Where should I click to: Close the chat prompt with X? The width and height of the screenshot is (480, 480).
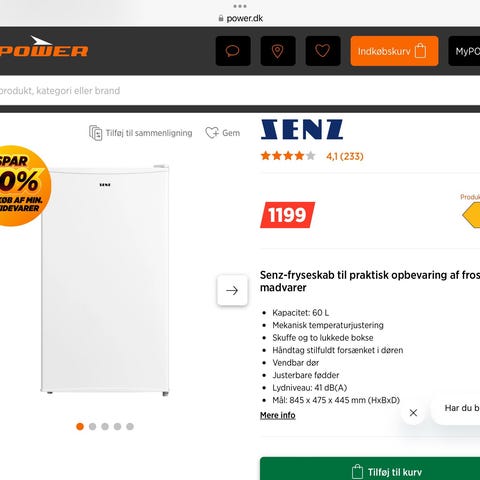tap(413, 413)
